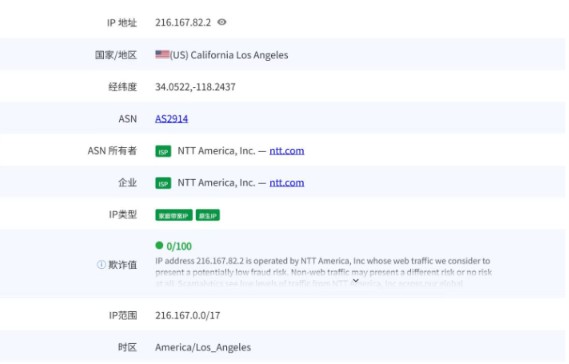Open ntt.com link in ASN 所有者 row

[x=287, y=151]
